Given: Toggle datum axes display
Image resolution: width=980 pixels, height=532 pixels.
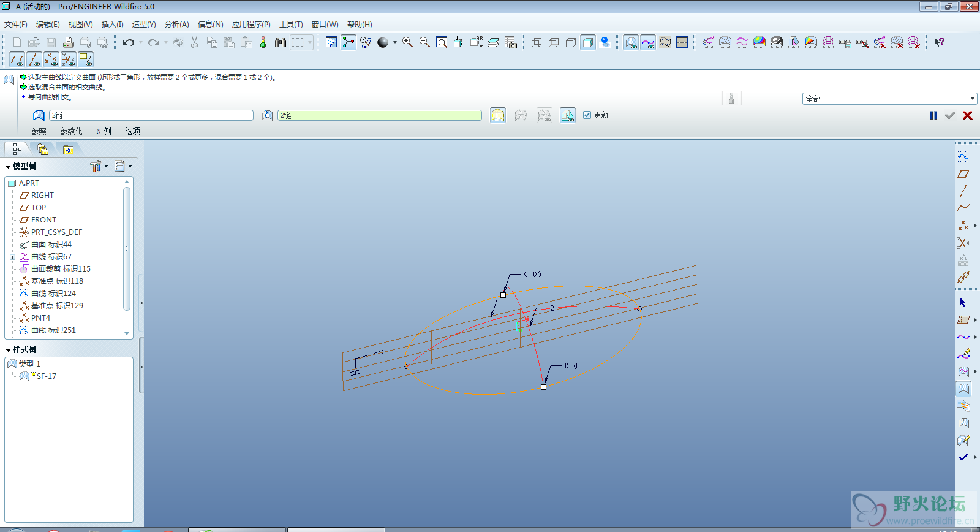Looking at the screenshot, I should click(34, 59).
